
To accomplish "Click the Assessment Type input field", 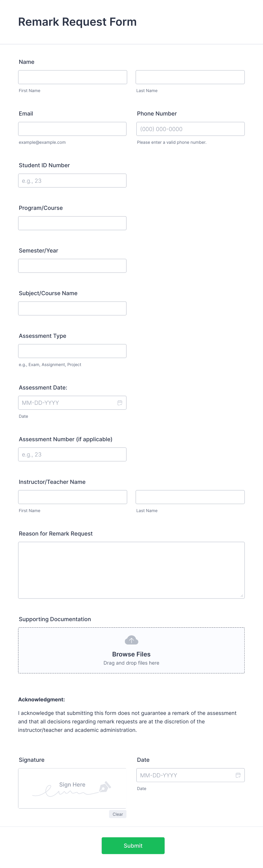I will (72, 351).
